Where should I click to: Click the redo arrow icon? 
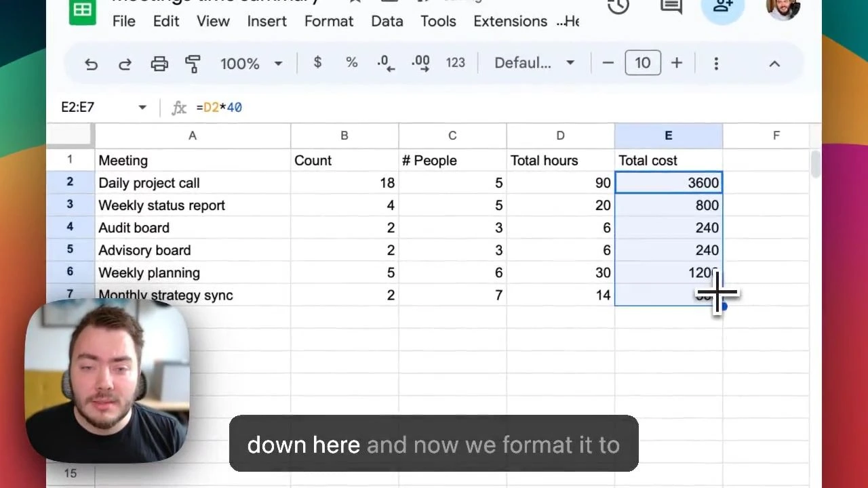click(x=125, y=64)
